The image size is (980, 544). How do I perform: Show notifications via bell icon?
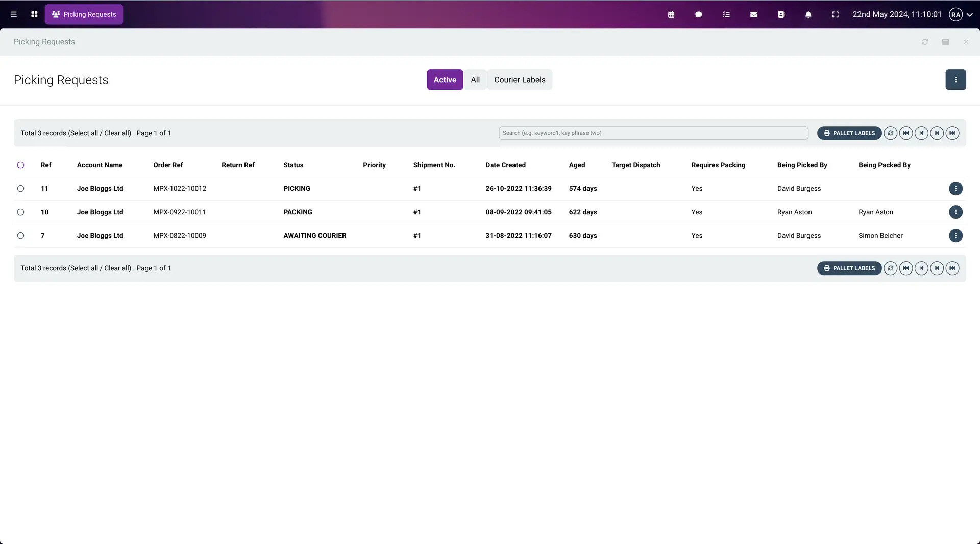click(808, 15)
